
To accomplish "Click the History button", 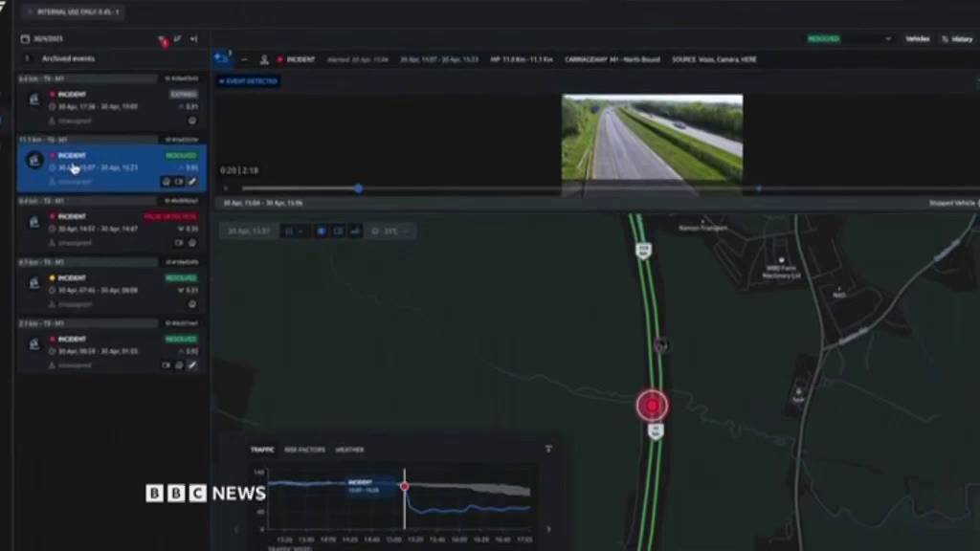I will (x=957, y=39).
